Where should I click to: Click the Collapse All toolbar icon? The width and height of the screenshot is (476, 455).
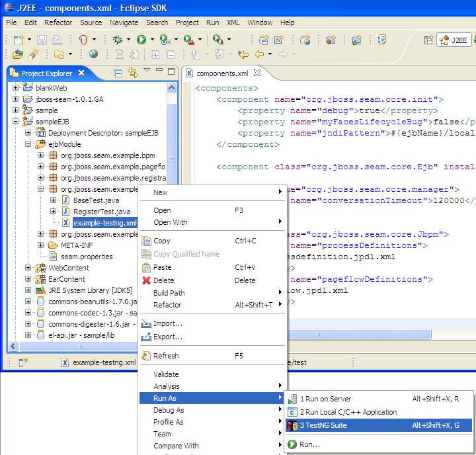click(x=171, y=55)
